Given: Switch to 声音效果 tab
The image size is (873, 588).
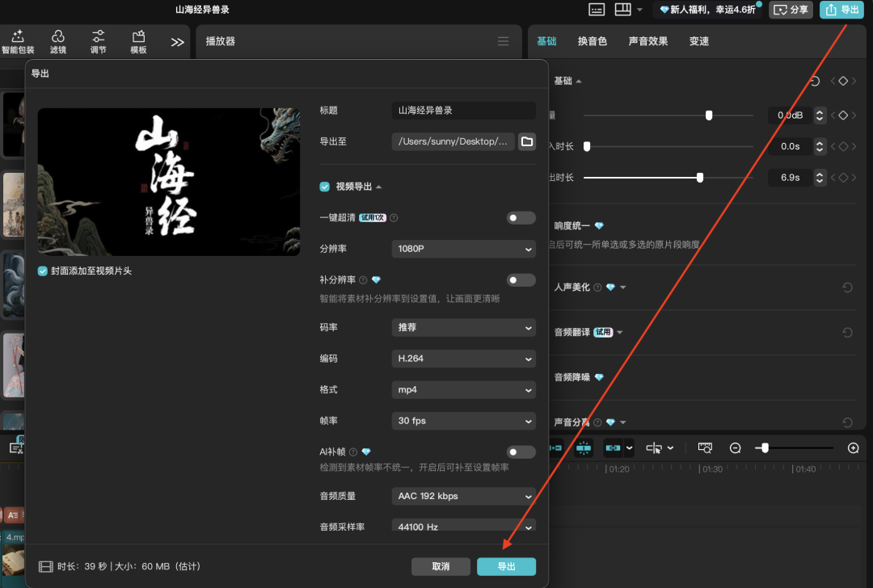Looking at the screenshot, I should coord(648,41).
